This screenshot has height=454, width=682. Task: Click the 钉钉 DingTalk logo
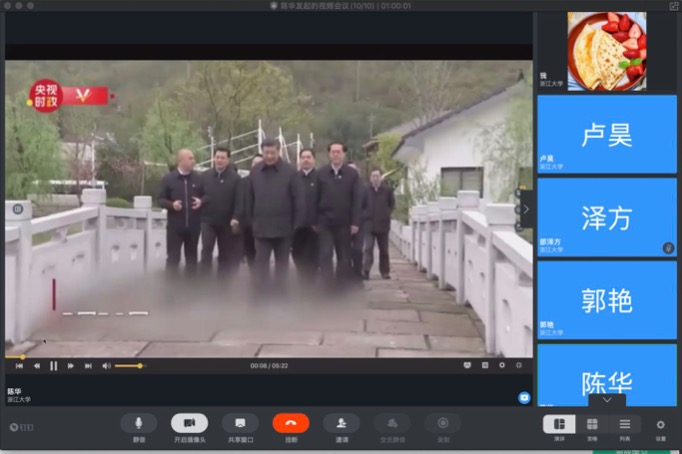coord(22,427)
